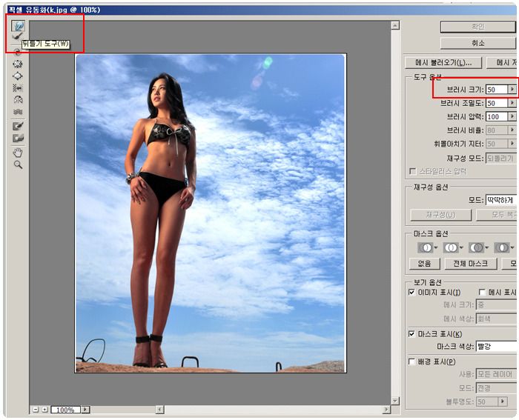Open the 딱딱하게 mode dropdown
This screenshot has height=420, width=519.
501,200
